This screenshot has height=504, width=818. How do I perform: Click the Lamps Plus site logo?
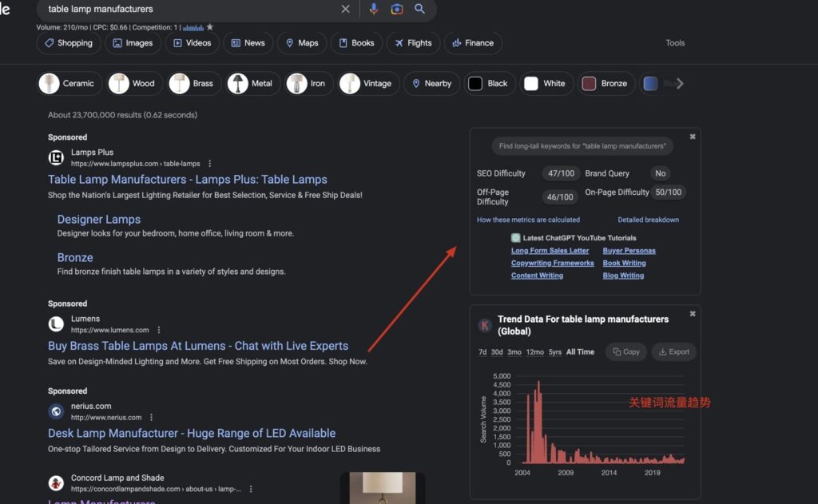pyautogui.click(x=57, y=157)
